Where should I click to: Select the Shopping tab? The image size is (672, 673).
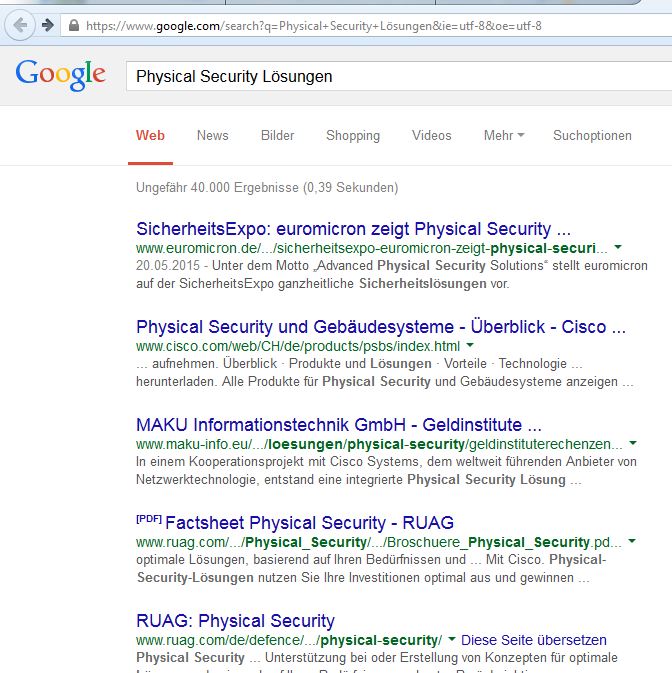(353, 135)
